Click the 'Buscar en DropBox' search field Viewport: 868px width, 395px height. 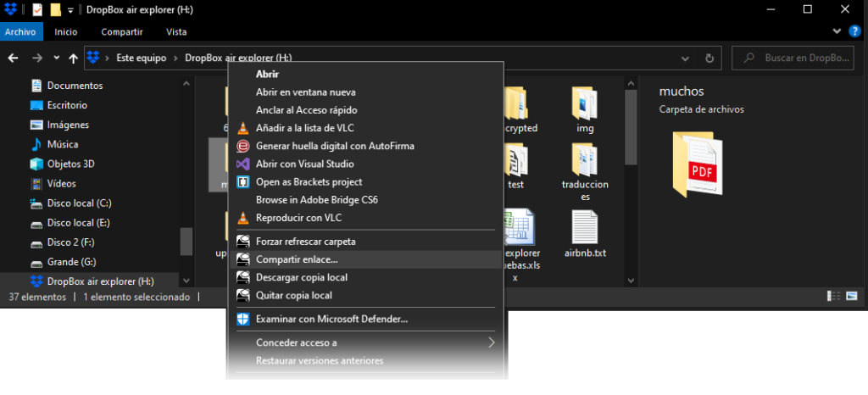click(x=793, y=58)
